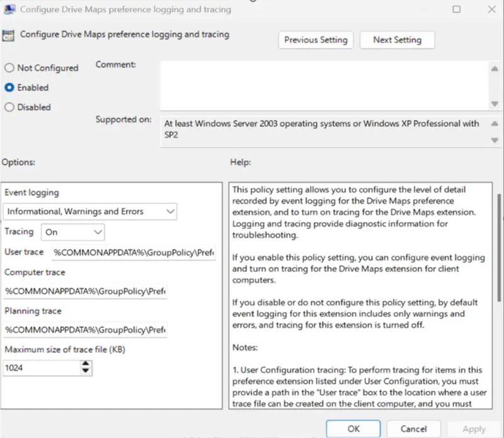Image resolution: width=504 pixels, height=438 pixels.
Task: Expand the Tracing On dropdown
Action: coord(73,232)
